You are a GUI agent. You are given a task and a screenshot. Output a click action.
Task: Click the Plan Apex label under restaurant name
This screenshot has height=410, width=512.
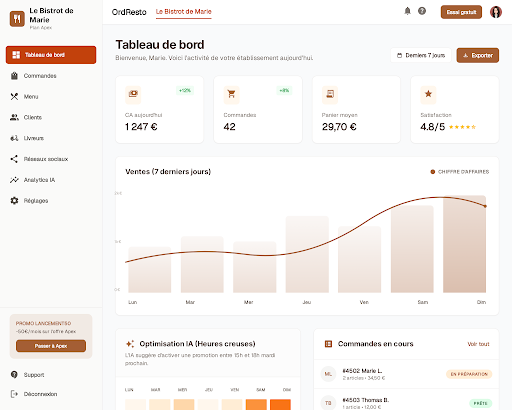click(x=41, y=28)
